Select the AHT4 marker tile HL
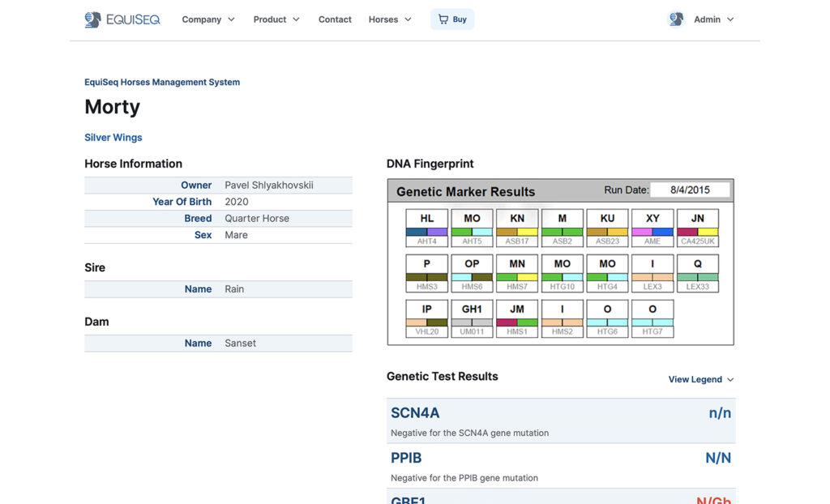830x504 pixels. (x=426, y=229)
